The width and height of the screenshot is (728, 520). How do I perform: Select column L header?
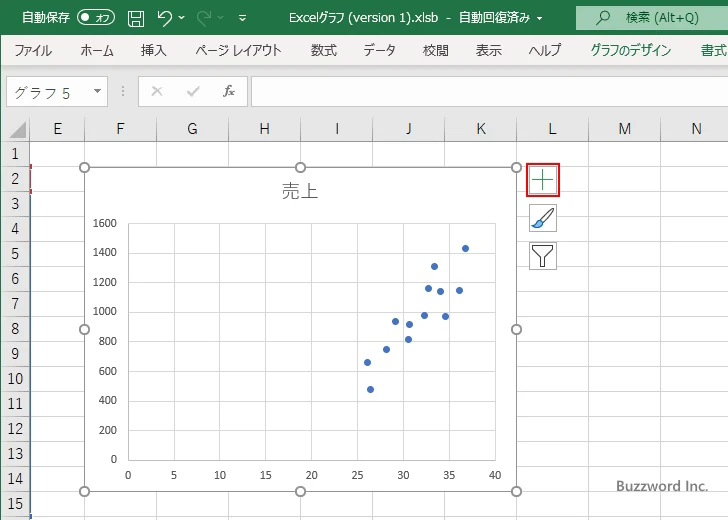pyautogui.click(x=552, y=129)
